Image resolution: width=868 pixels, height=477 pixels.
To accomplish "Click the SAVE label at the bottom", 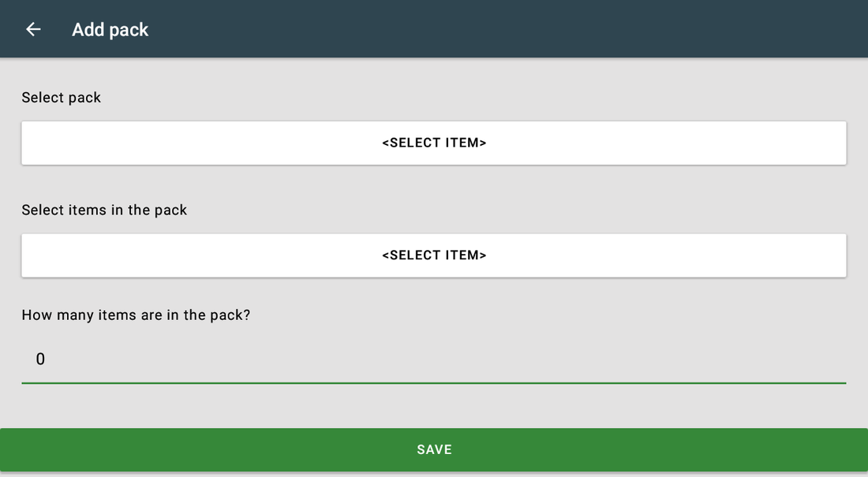I will point(434,449).
